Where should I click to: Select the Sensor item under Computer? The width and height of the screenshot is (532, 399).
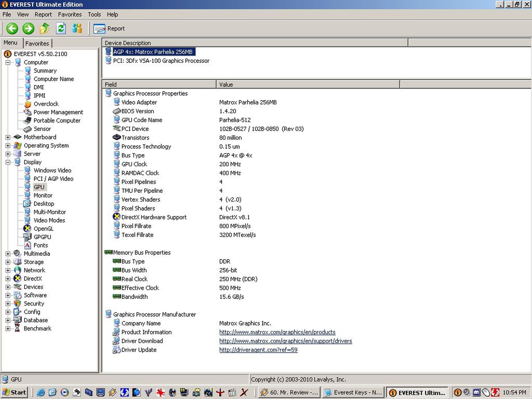pyautogui.click(x=42, y=129)
